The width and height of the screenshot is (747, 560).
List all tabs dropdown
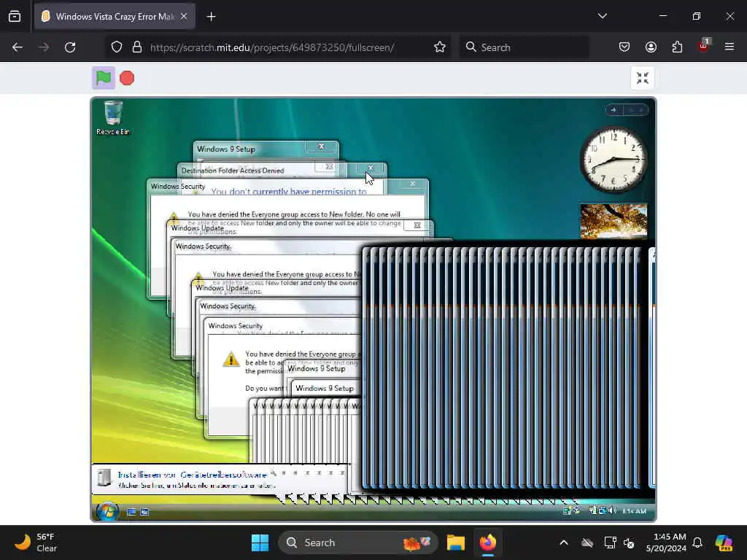[602, 16]
